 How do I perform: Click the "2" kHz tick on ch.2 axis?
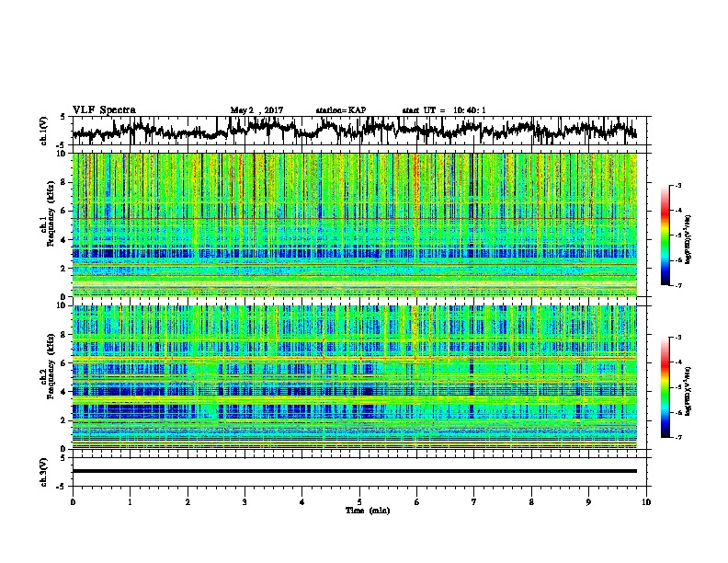[63, 420]
